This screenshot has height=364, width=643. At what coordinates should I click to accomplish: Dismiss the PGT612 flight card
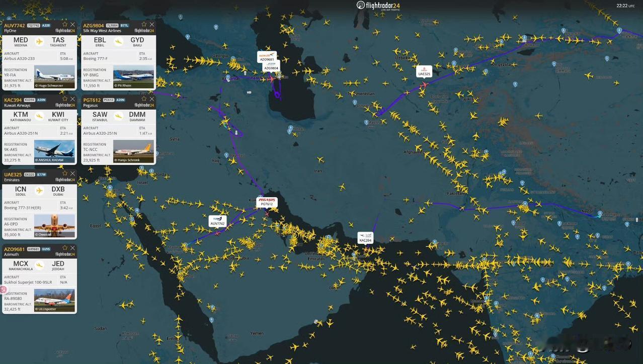pos(152,99)
